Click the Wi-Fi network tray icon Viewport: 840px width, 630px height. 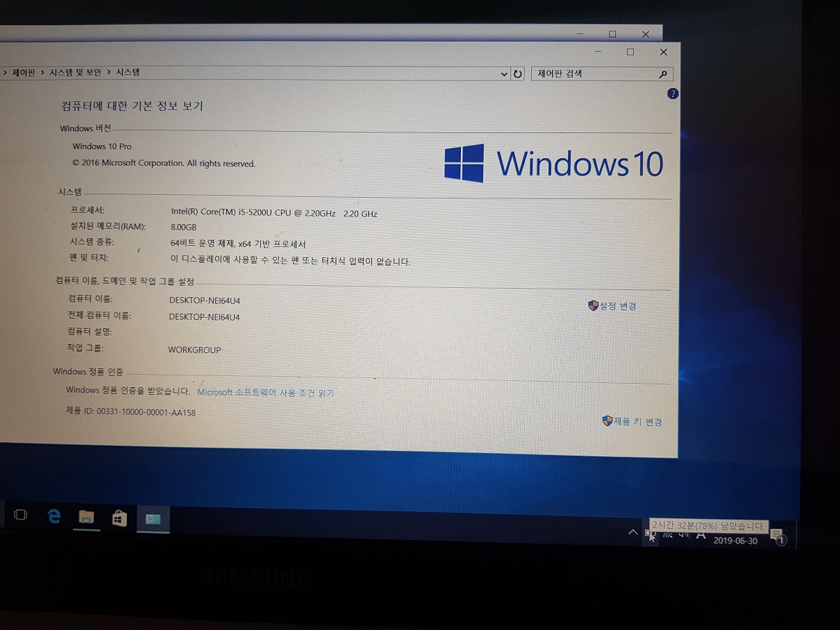coord(668,535)
